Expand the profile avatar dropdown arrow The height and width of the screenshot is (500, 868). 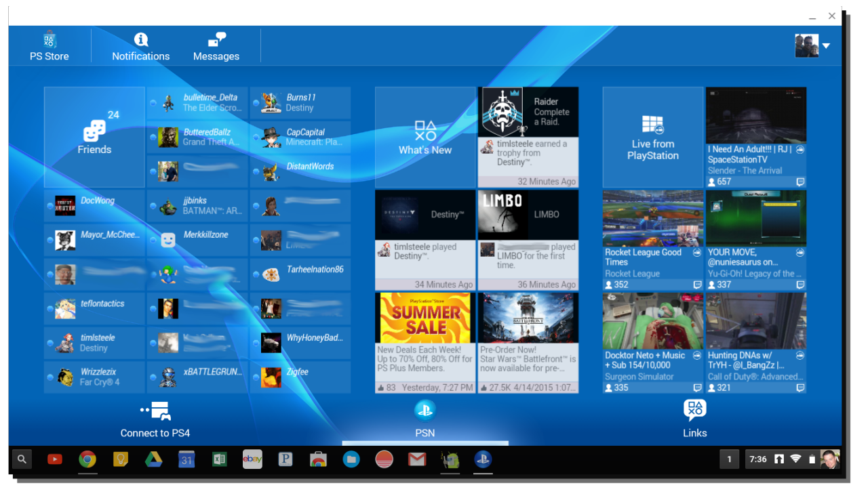tap(826, 46)
